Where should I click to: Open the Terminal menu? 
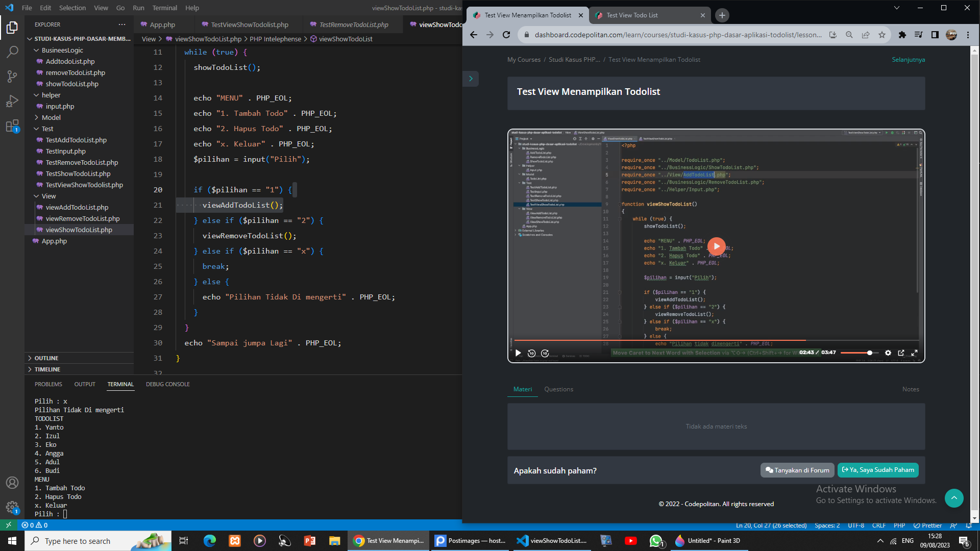click(164, 8)
